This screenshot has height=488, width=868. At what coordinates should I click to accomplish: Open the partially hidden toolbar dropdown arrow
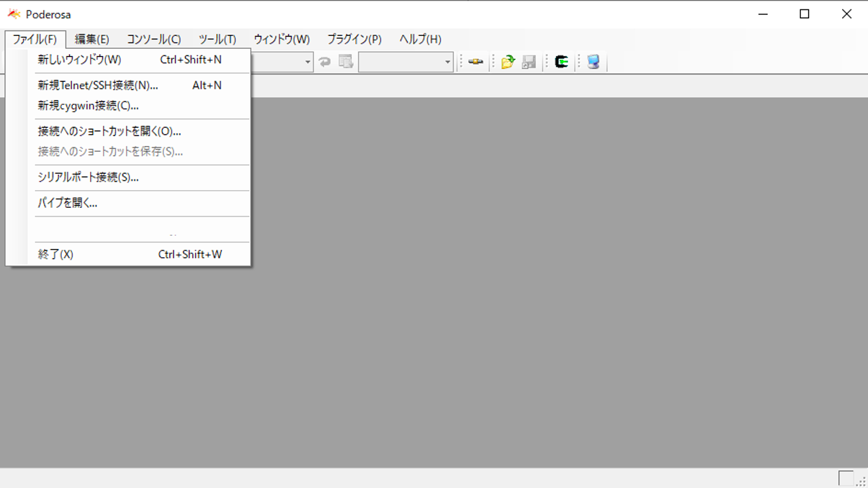[307, 62]
